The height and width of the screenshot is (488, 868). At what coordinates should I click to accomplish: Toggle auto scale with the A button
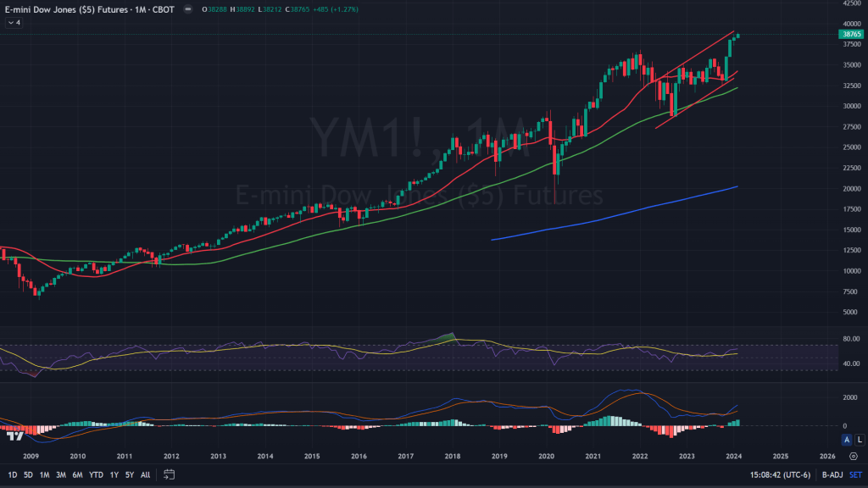[846, 439]
